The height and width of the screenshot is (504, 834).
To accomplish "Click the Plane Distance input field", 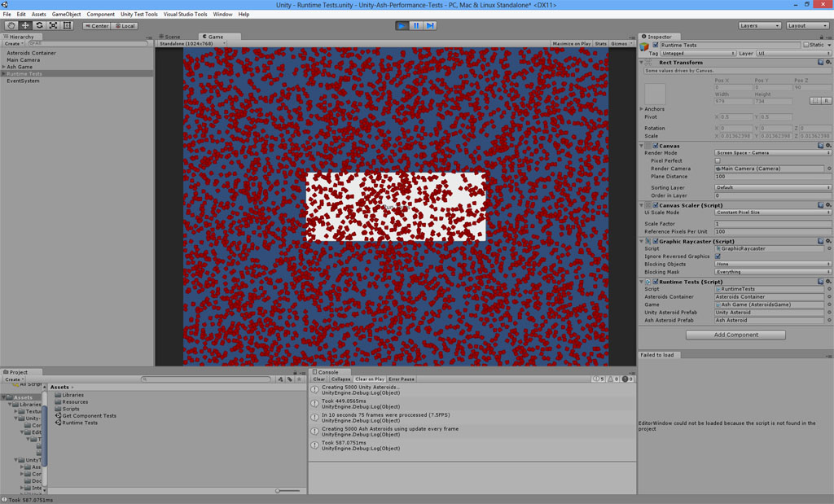I will pyautogui.click(x=772, y=177).
